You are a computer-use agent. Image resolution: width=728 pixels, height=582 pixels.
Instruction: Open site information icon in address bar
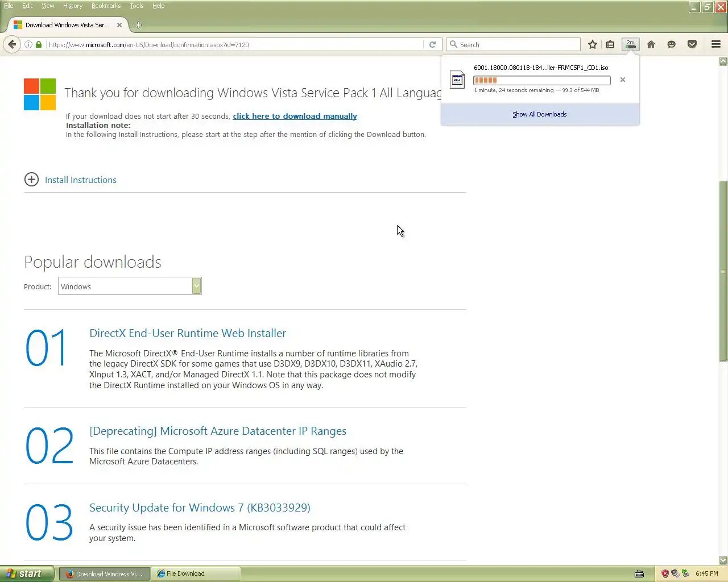[x=28, y=44]
